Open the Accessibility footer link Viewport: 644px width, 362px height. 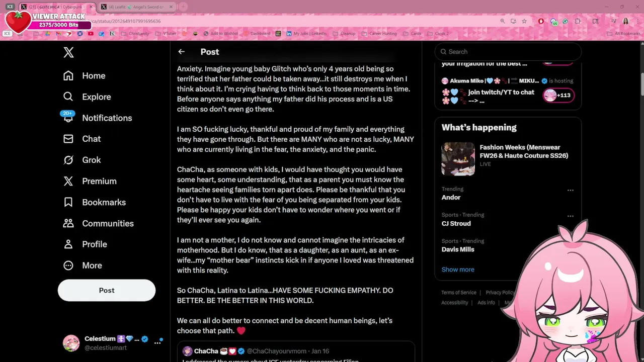click(x=455, y=303)
